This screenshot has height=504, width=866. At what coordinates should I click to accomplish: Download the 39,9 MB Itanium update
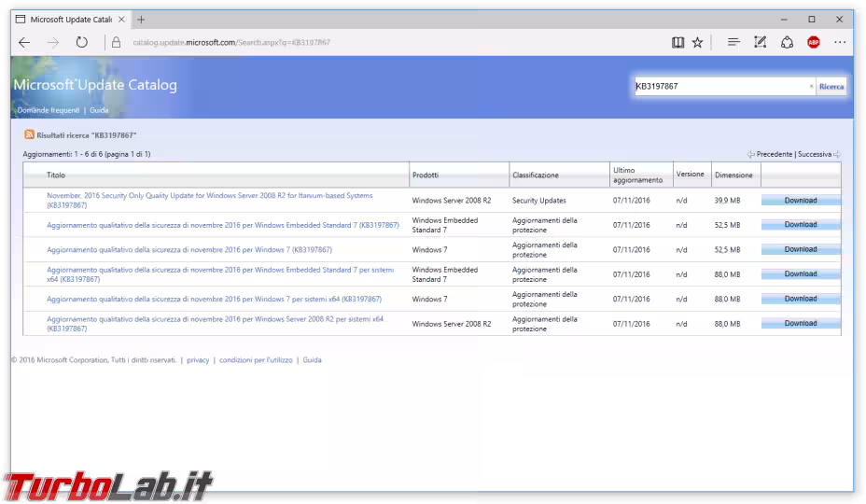(x=801, y=200)
